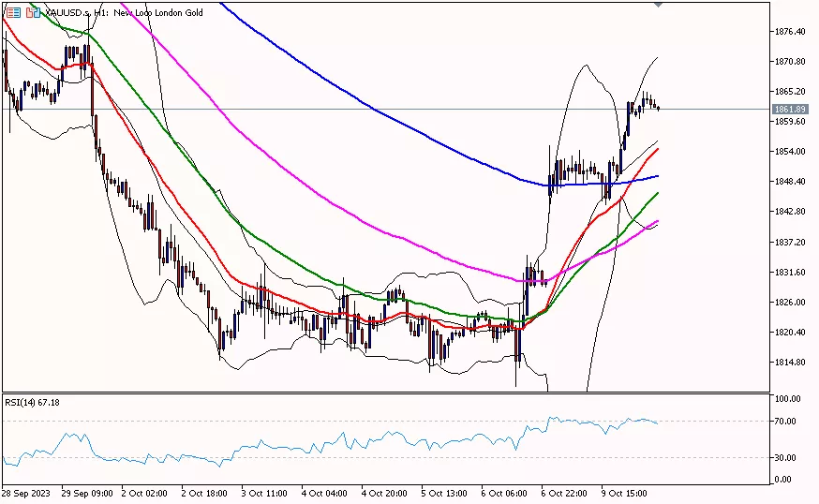Click the chart shift triangle marker

point(658,4)
